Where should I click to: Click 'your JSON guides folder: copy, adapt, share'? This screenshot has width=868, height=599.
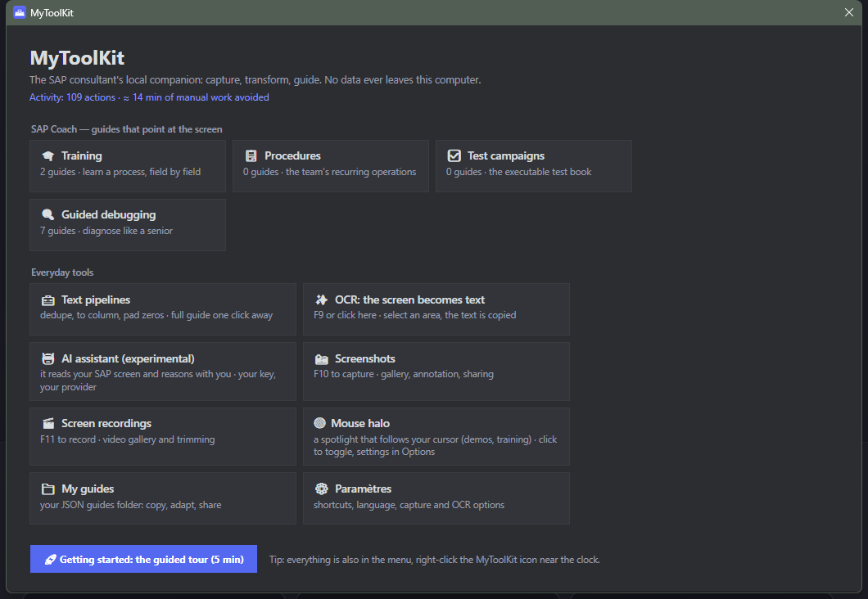click(x=131, y=505)
